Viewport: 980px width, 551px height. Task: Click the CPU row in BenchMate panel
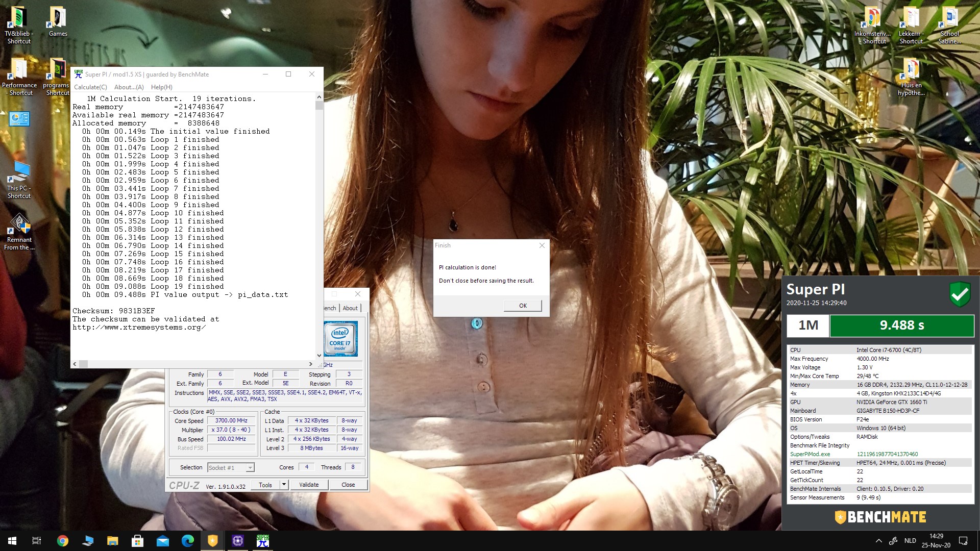(x=880, y=350)
